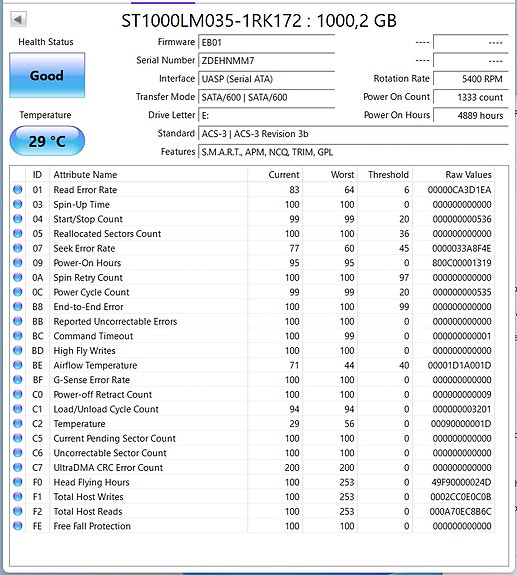Screen dimensions: 517x575
Task: Click the Standard field ACS-3 Revision 3b
Action: pyautogui.click(x=353, y=134)
